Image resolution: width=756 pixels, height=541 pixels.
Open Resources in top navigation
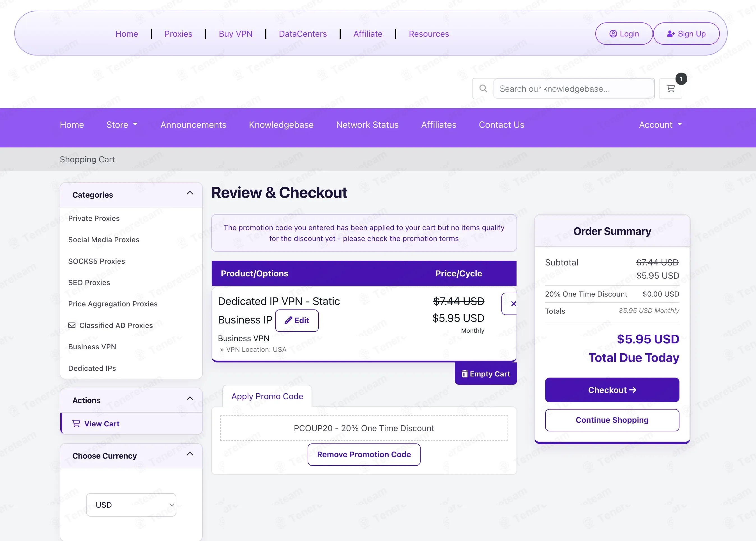pyautogui.click(x=429, y=34)
